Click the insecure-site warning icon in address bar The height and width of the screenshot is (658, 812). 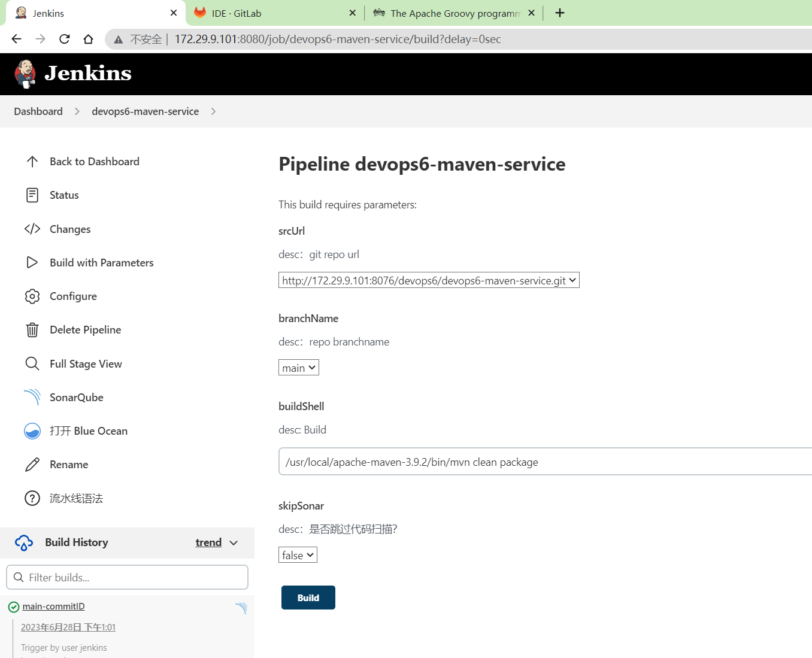pos(119,40)
